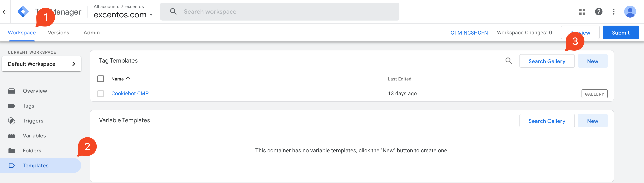Open the help question mark icon

point(599,12)
